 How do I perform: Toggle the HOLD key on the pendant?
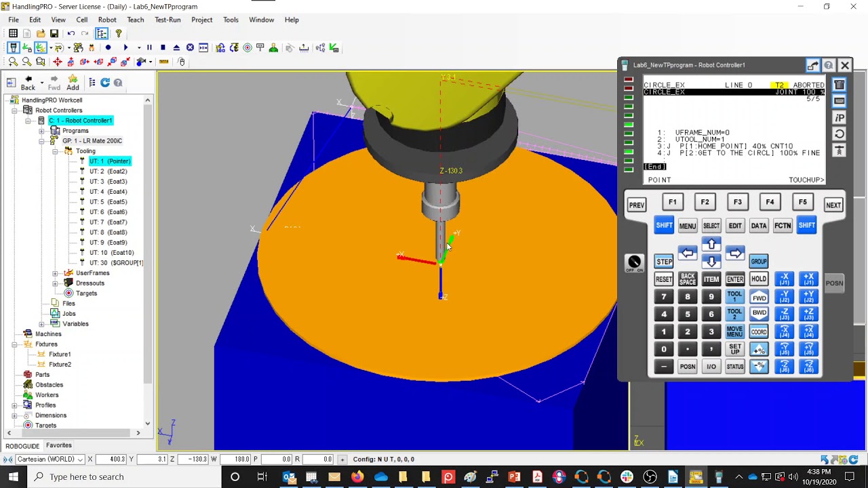tap(759, 279)
